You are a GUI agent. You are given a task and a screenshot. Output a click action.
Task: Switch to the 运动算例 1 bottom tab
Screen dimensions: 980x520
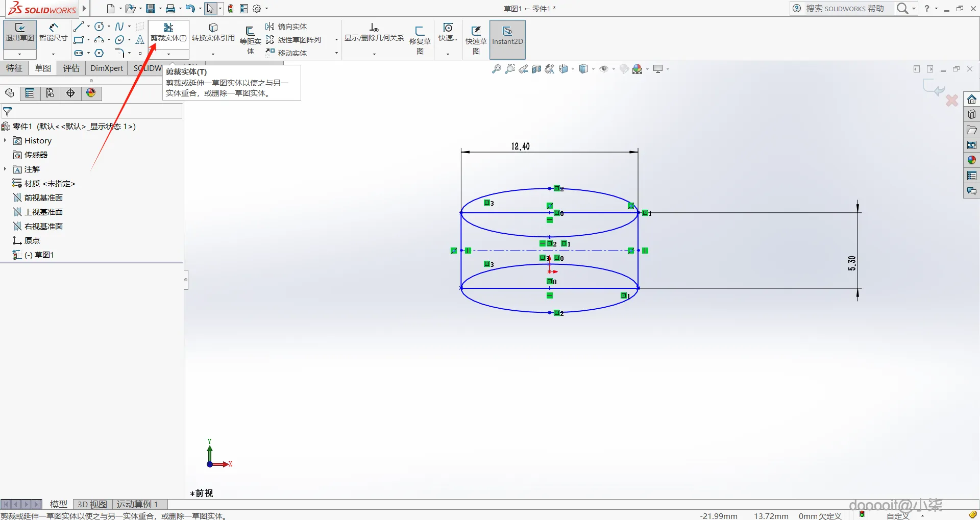click(137, 504)
